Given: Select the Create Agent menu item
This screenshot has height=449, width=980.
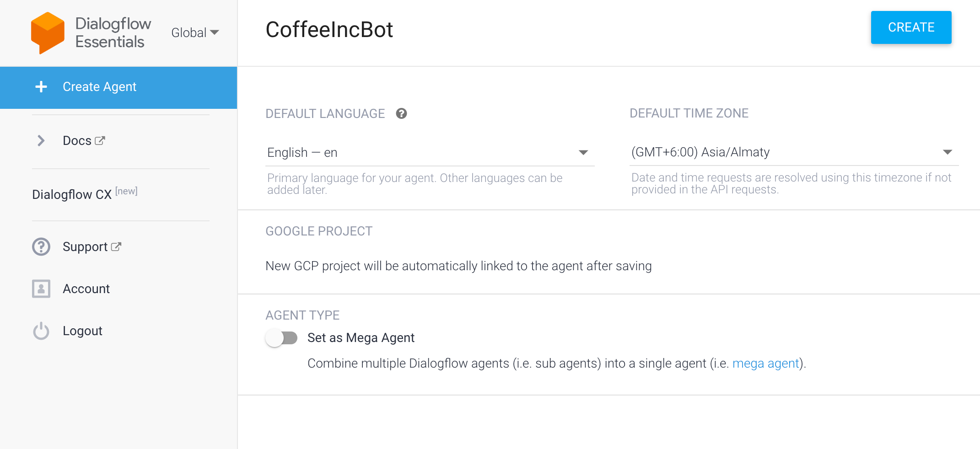Looking at the screenshot, I should tap(118, 87).
